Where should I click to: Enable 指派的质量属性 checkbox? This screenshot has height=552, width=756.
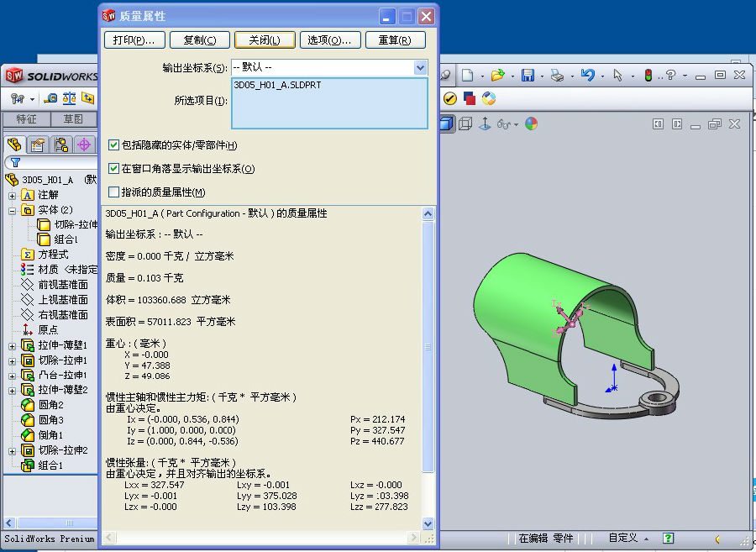[114, 192]
